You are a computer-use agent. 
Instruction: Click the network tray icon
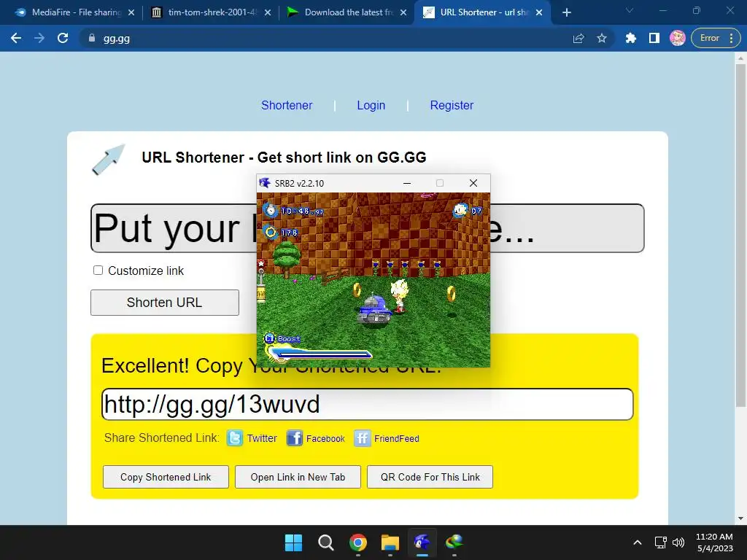pyautogui.click(x=660, y=542)
